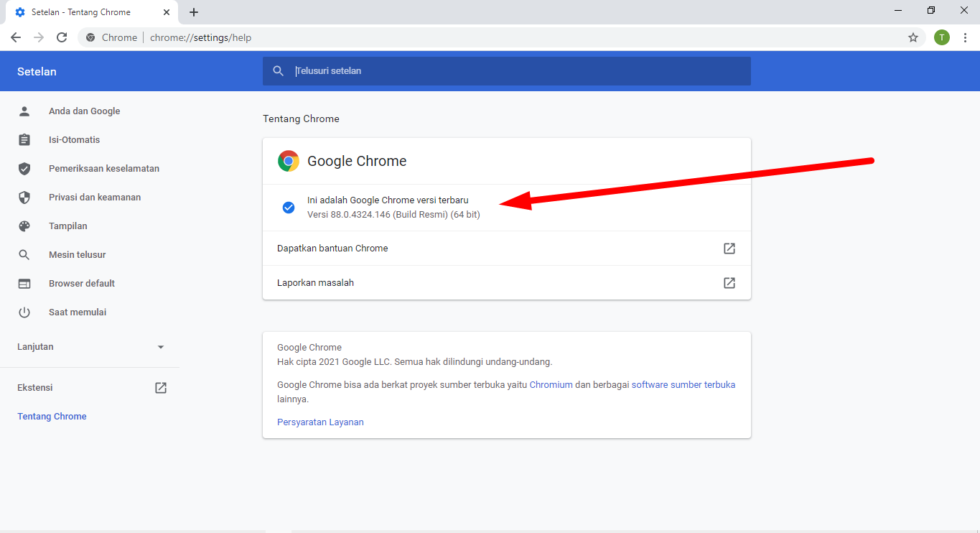The image size is (980, 533).
Task: Click the copyright text Hak cipta 2021 Google LLC
Action: coord(335,362)
